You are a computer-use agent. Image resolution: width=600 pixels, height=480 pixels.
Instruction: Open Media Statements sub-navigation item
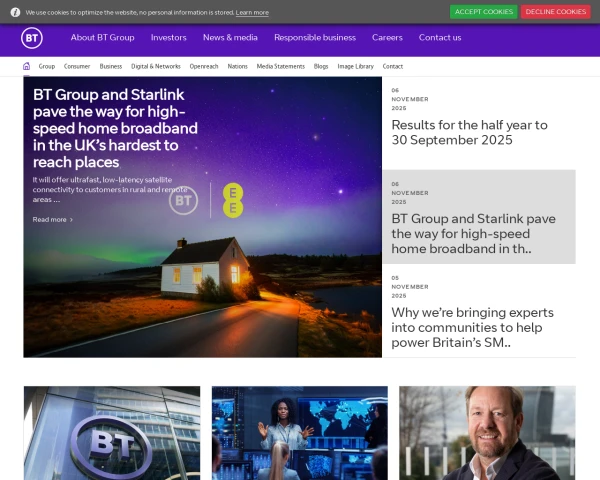pyautogui.click(x=281, y=66)
